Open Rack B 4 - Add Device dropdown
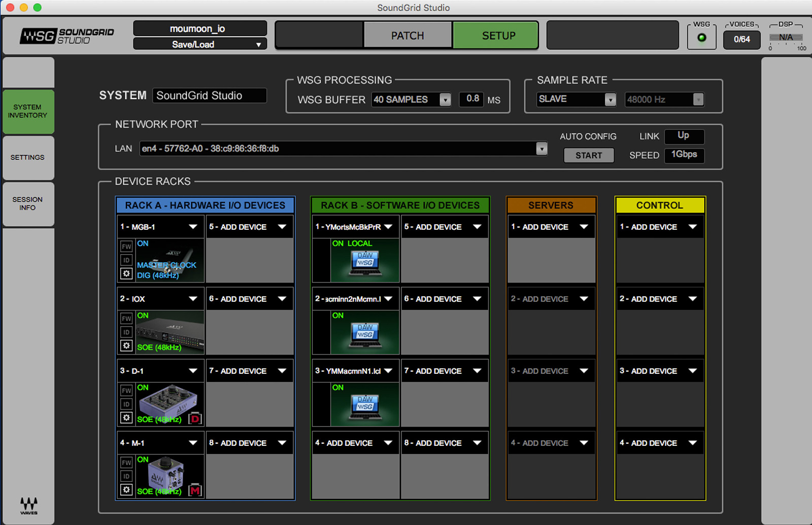 pyautogui.click(x=355, y=443)
